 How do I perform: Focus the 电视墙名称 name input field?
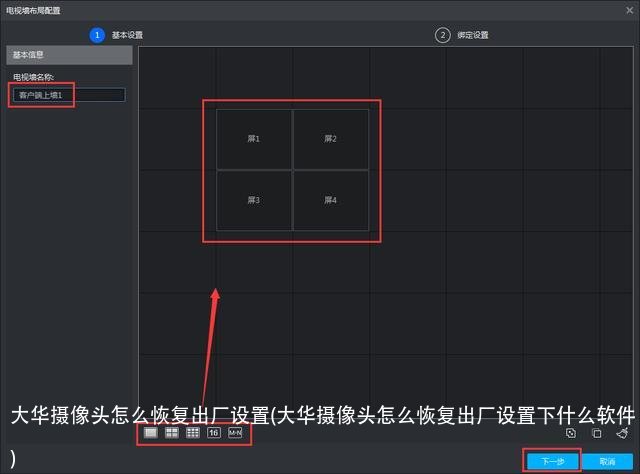[x=69, y=95]
